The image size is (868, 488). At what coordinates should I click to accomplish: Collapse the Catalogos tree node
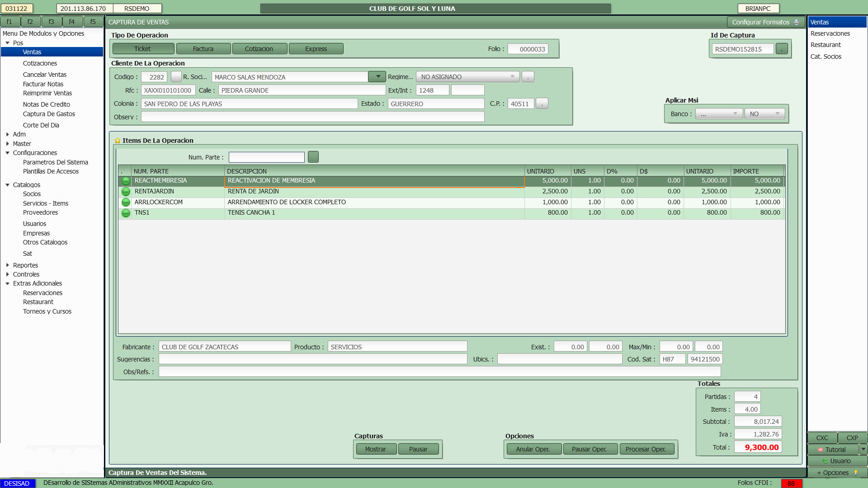pos(8,185)
